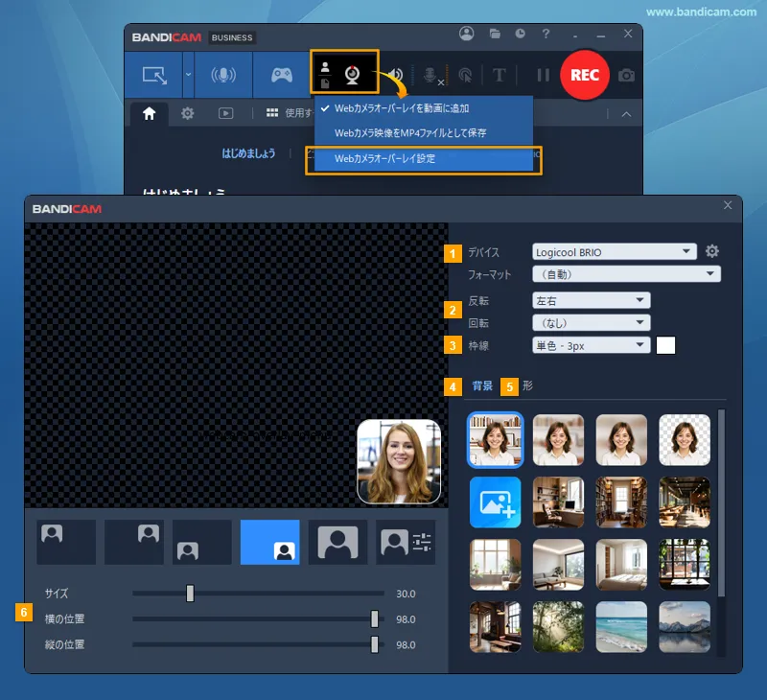Open the 回転 dropdown showing なし
Screen dimensions: 767x700
click(591, 323)
